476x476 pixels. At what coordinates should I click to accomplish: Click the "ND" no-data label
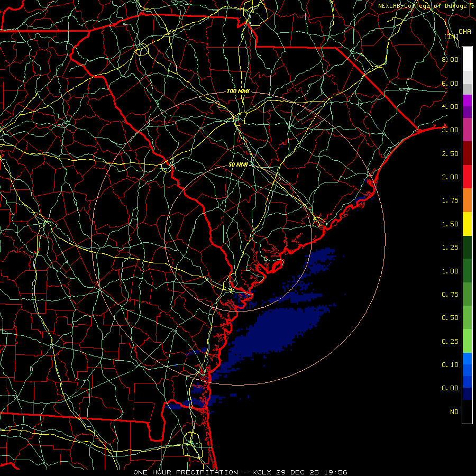coord(454,412)
